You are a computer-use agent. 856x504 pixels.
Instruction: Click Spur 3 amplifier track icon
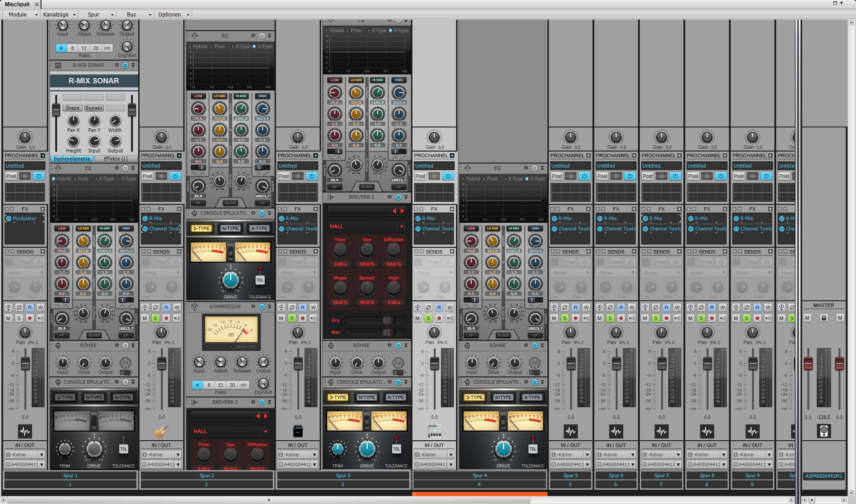(x=298, y=431)
